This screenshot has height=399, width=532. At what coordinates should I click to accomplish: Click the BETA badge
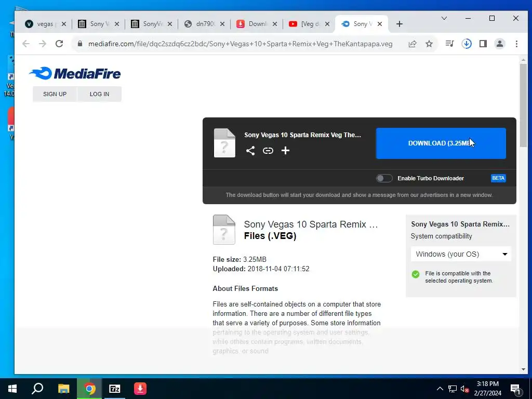[498, 178]
